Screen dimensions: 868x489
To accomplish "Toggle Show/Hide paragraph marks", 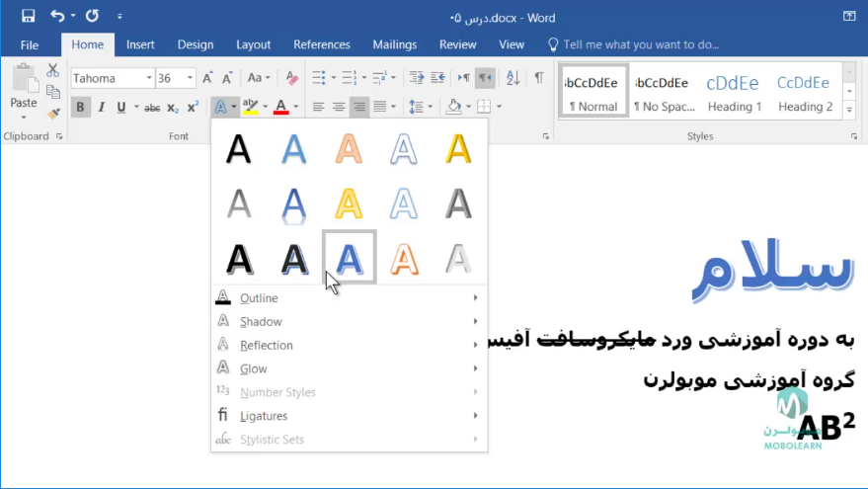I will click(538, 77).
